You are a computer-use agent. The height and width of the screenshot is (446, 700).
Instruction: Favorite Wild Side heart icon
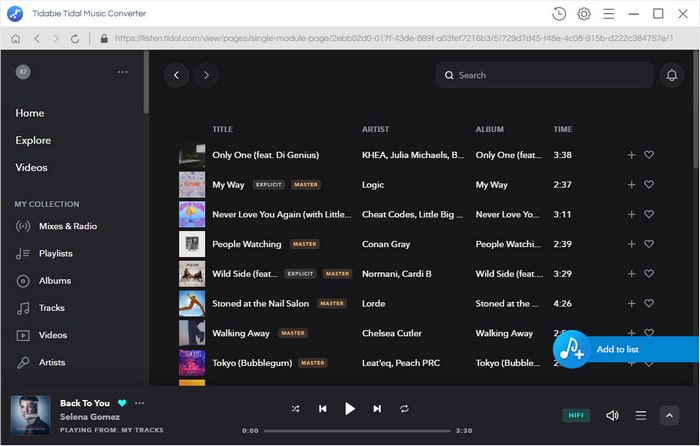649,273
